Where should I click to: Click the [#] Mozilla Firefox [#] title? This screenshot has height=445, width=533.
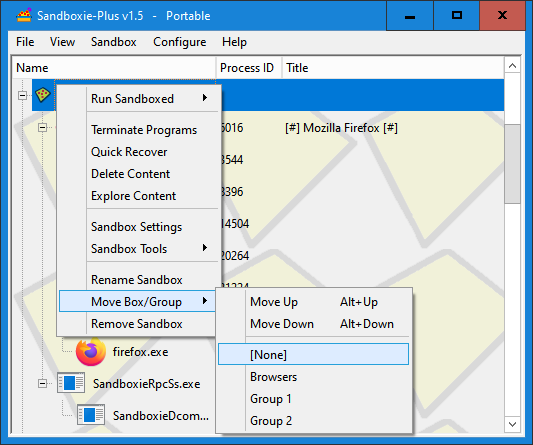tap(341, 128)
